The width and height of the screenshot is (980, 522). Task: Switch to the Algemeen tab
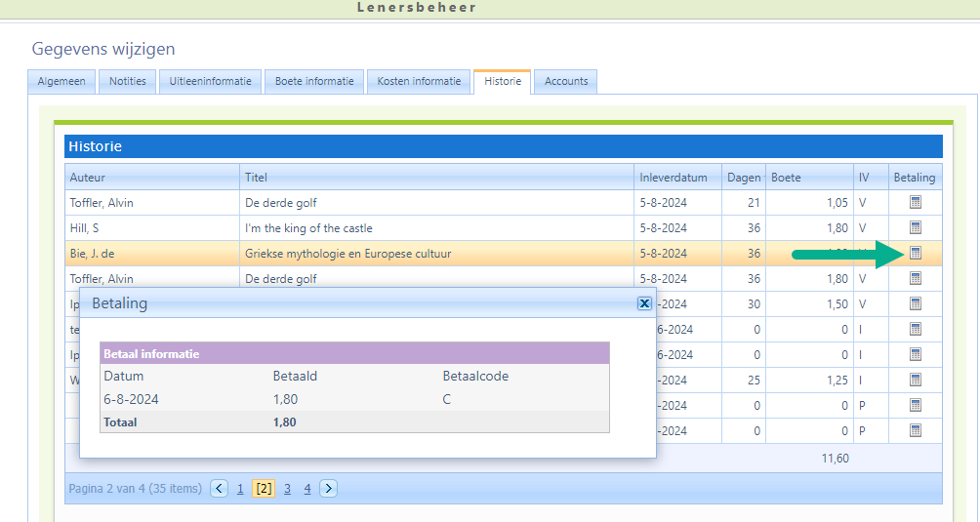(x=61, y=82)
